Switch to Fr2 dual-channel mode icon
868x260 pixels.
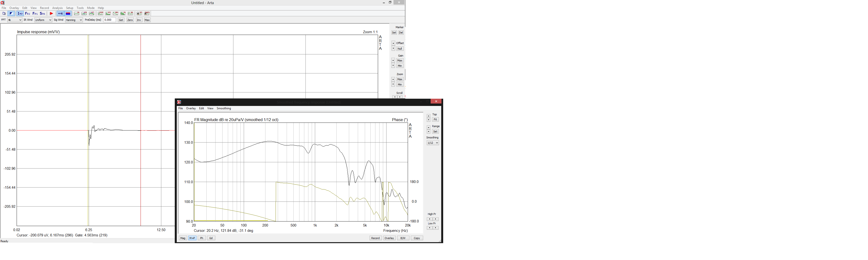click(x=28, y=13)
